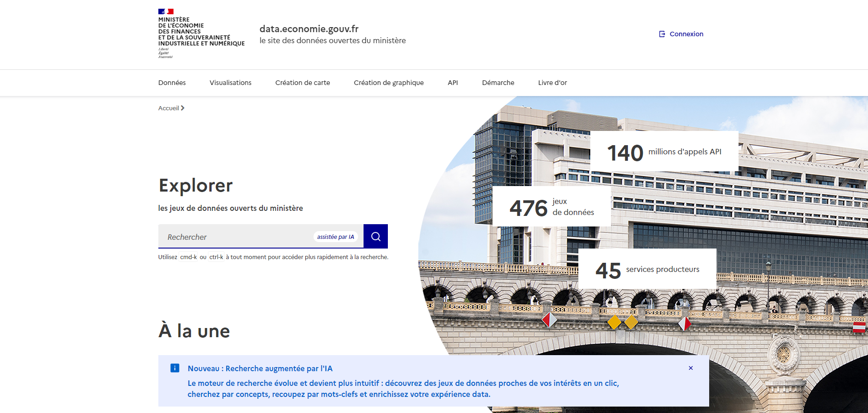This screenshot has width=868, height=413.
Task: Dismiss the AI search notice with X
Action: pyautogui.click(x=691, y=368)
